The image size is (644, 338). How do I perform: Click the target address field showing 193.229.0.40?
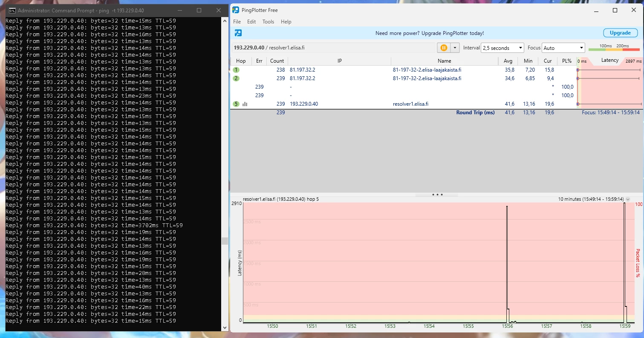click(x=333, y=48)
